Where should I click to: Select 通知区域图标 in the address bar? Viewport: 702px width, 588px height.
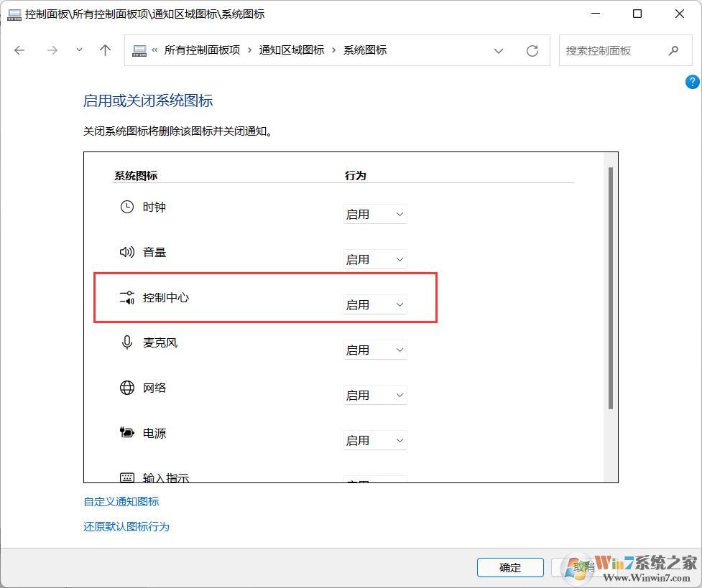click(x=292, y=50)
